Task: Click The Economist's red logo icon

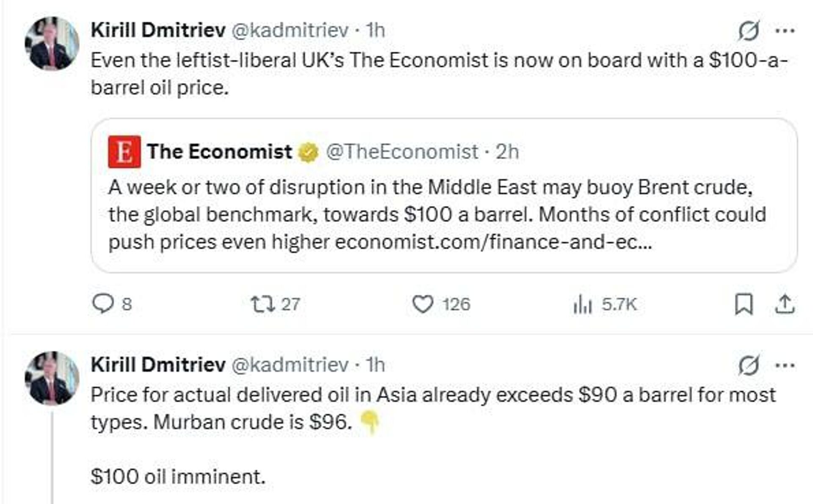Action: pyautogui.click(x=124, y=151)
